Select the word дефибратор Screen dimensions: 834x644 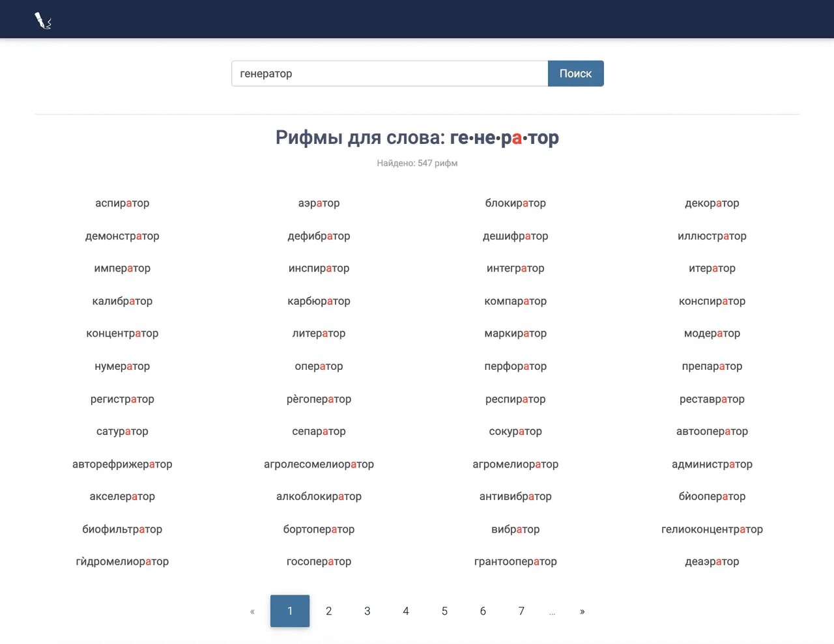[x=319, y=236]
